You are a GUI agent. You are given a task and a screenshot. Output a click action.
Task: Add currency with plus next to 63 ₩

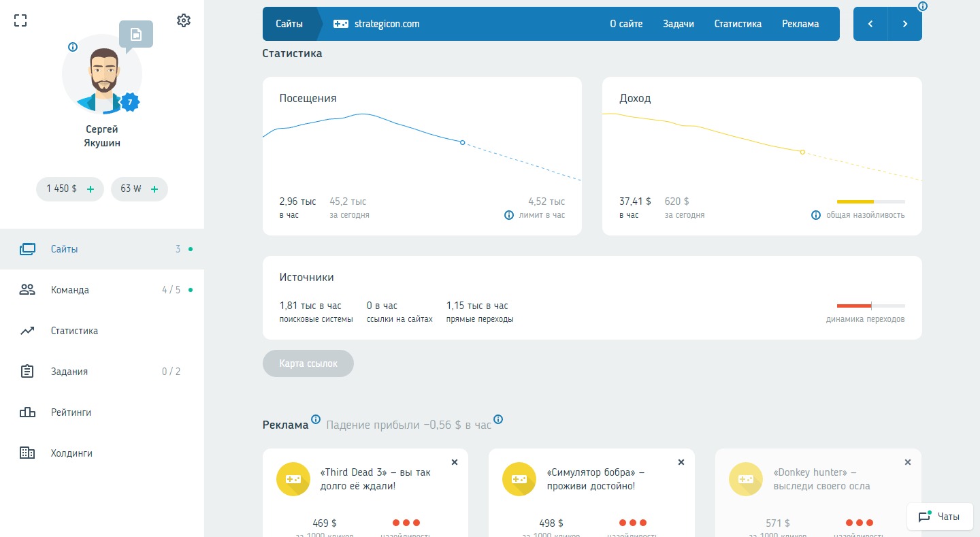154,189
